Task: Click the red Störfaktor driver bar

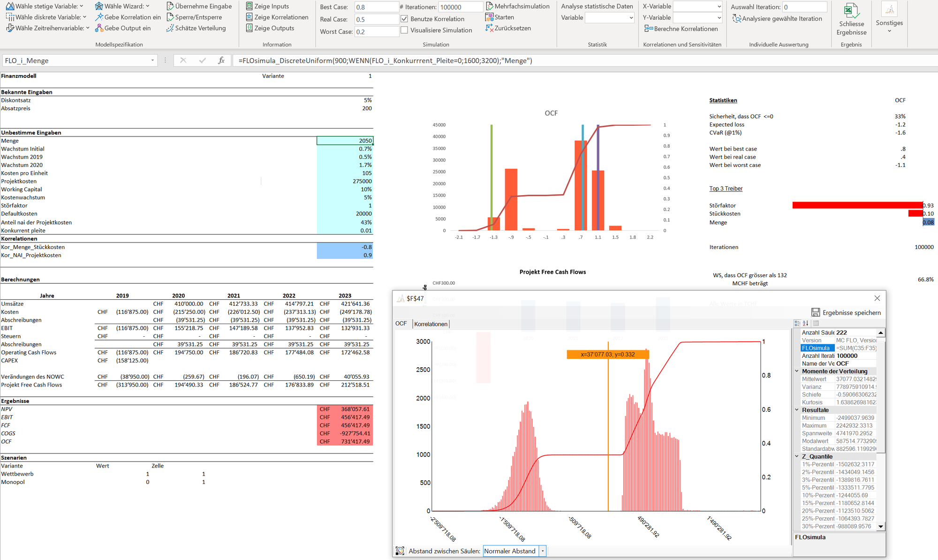Action: pos(857,205)
